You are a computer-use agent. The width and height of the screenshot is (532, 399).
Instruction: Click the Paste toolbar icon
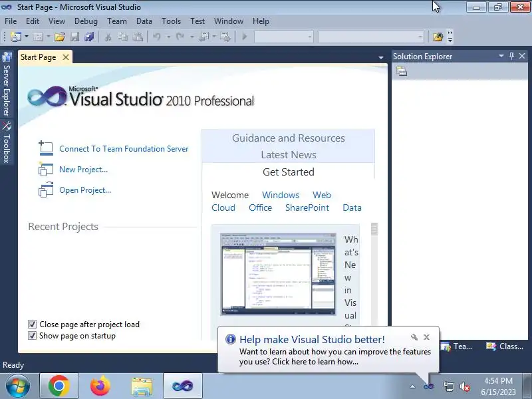(x=138, y=37)
